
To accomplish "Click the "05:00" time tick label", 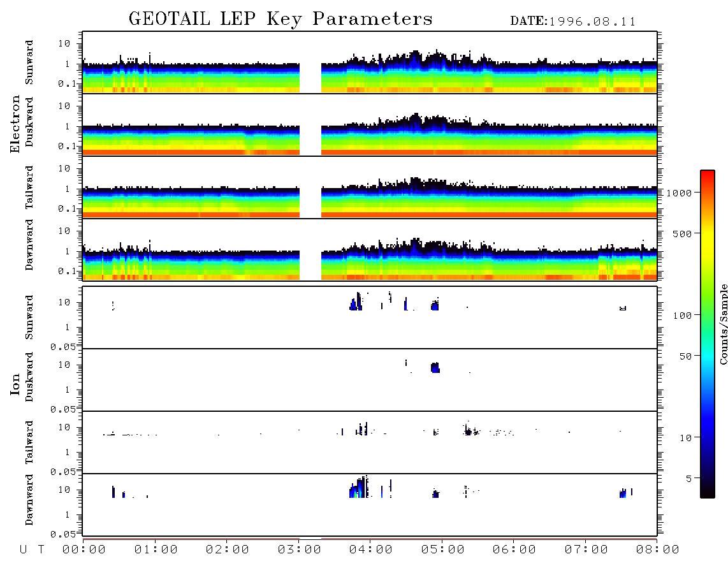I will pyautogui.click(x=443, y=550).
